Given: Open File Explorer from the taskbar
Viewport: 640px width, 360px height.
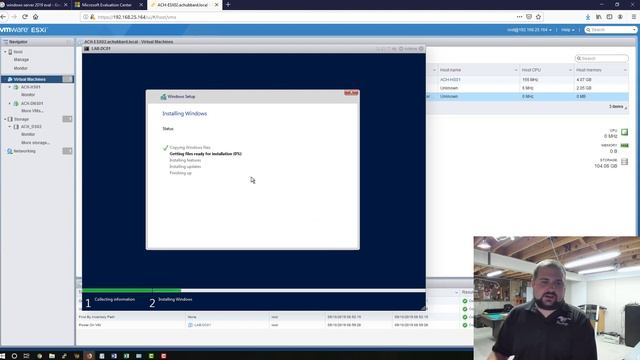Looking at the screenshot, I should click(52, 356).
